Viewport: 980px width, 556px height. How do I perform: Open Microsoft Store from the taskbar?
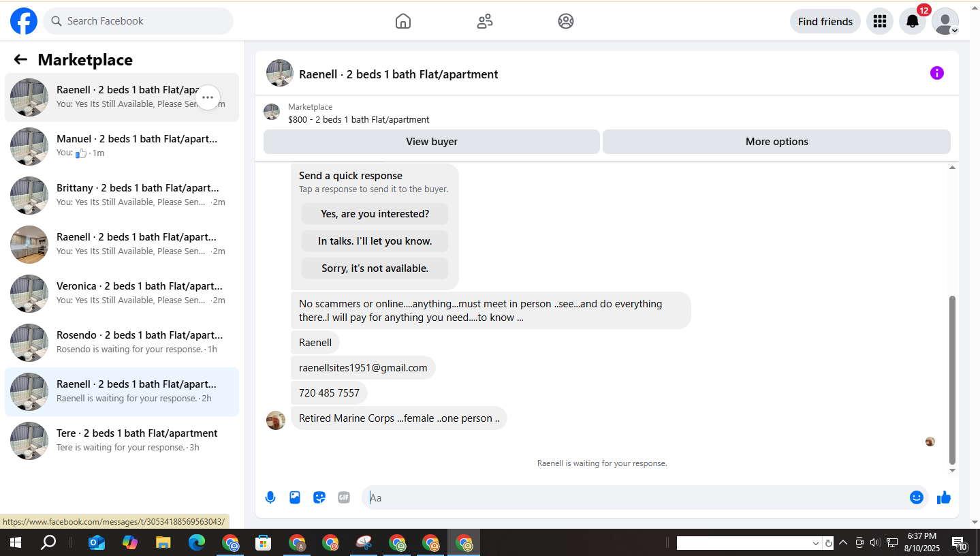coord(264,543)
